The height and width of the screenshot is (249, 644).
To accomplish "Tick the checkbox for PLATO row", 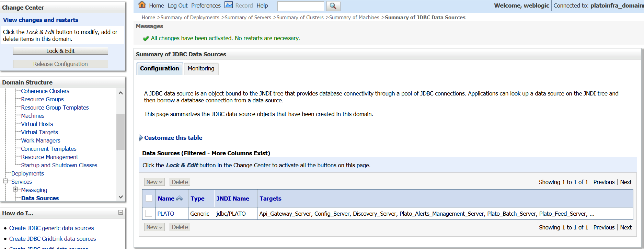I will point(149,213).
